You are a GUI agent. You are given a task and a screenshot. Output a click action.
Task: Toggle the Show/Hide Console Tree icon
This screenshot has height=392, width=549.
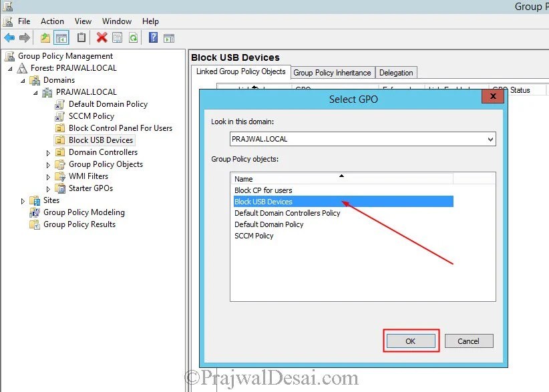(61, 37)
